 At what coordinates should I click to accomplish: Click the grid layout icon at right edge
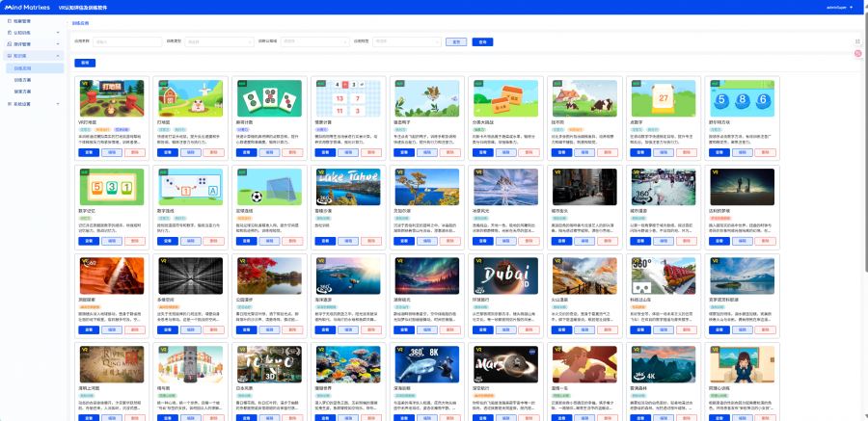pyautogui.click(x=857, y=41)
